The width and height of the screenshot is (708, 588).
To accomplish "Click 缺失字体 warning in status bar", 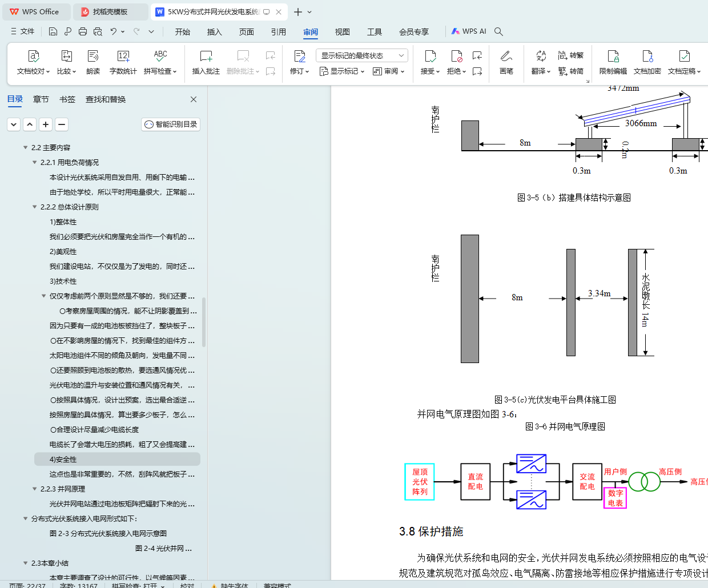I will 230,585.
